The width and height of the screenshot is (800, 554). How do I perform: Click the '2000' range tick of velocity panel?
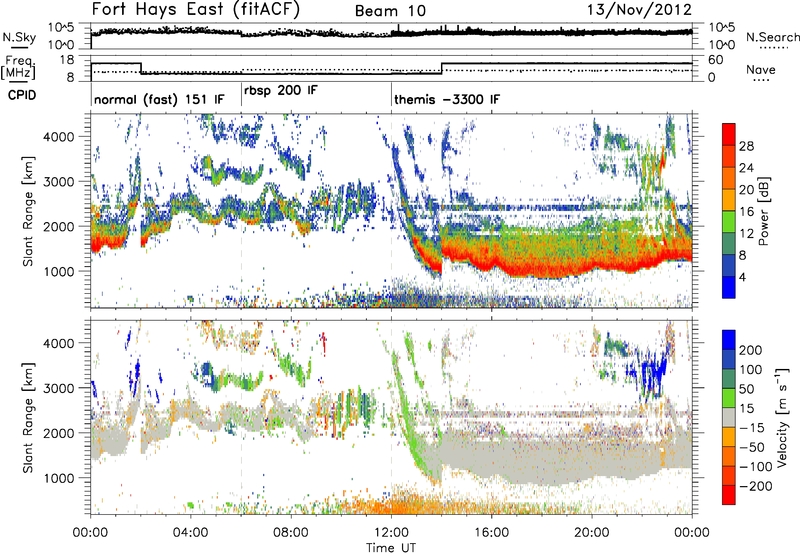click(x=58, y=433)
